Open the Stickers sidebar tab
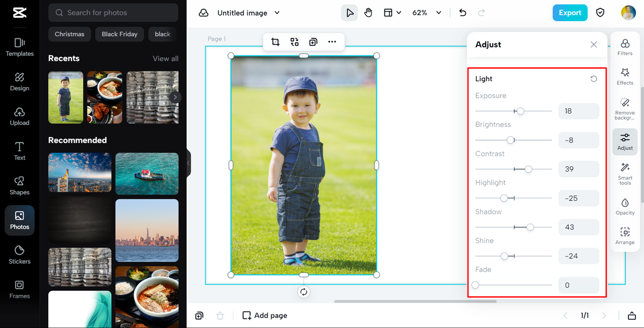The width and height of the screenshot is (644, 328). [x=20, y=255]
